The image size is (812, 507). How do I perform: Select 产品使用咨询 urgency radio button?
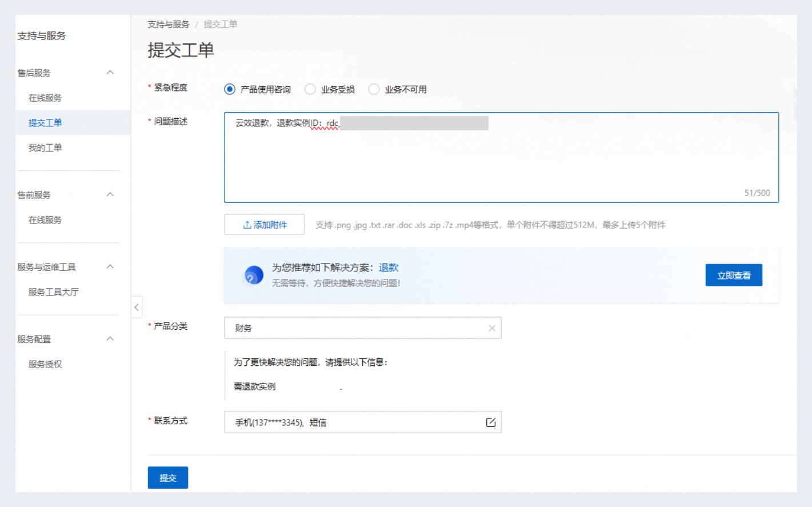pyautogui.click(x=230, y=89)
